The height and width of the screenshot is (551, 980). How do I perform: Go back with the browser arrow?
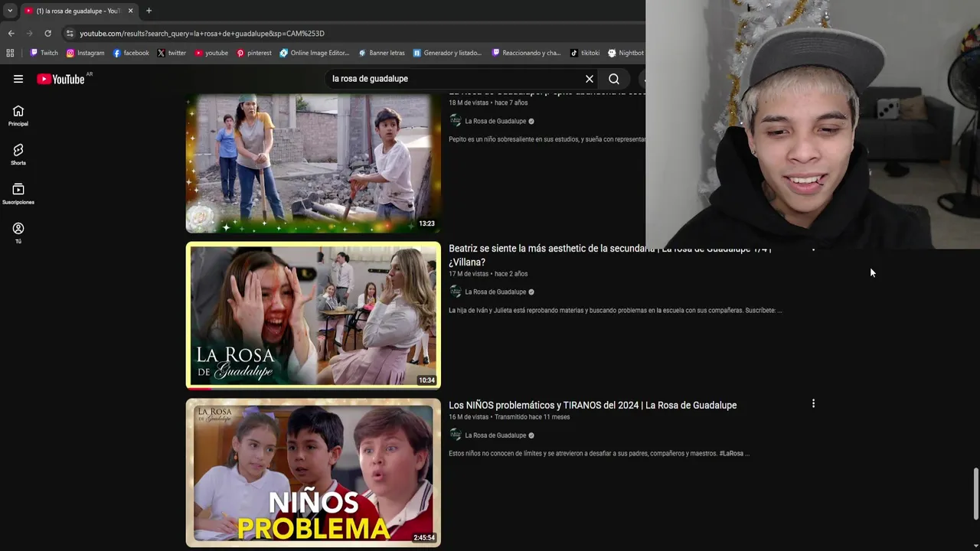pyautogui.click(x=11, y=34)
